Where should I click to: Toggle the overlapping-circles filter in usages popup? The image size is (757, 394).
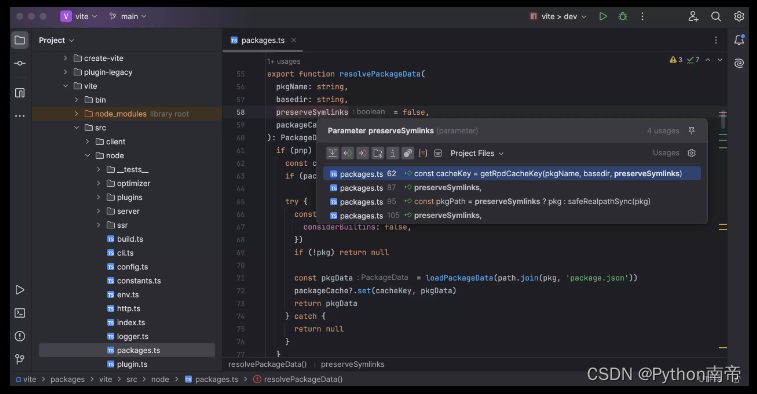(x=407, y=153)
